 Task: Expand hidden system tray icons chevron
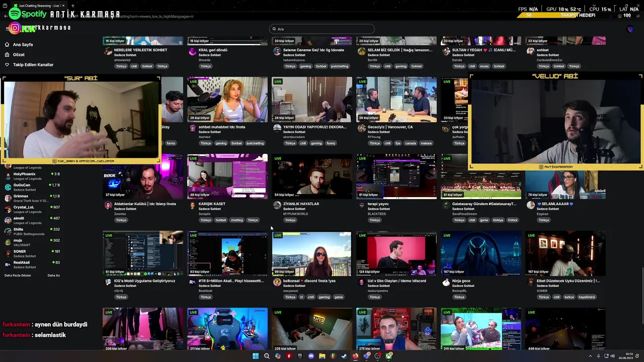coord(590,356)
